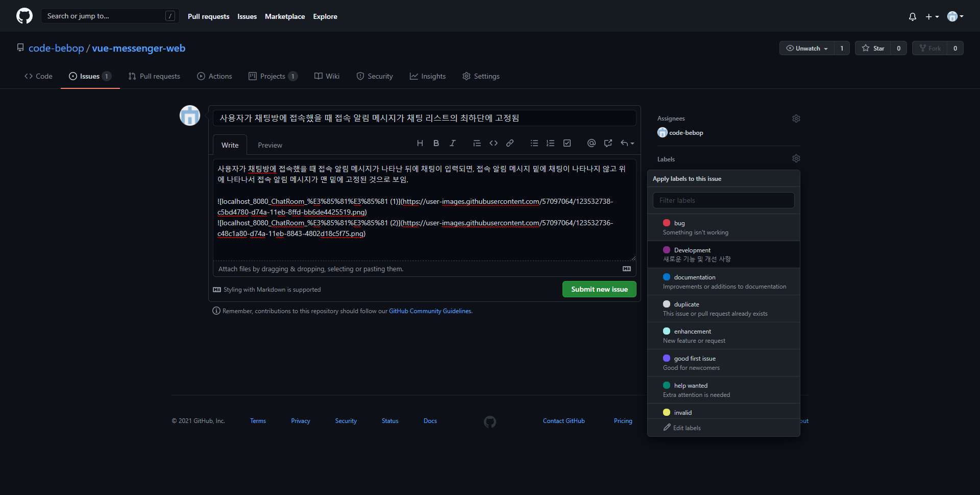Open the Unwatch dropdown menu

tap(806, 48)
